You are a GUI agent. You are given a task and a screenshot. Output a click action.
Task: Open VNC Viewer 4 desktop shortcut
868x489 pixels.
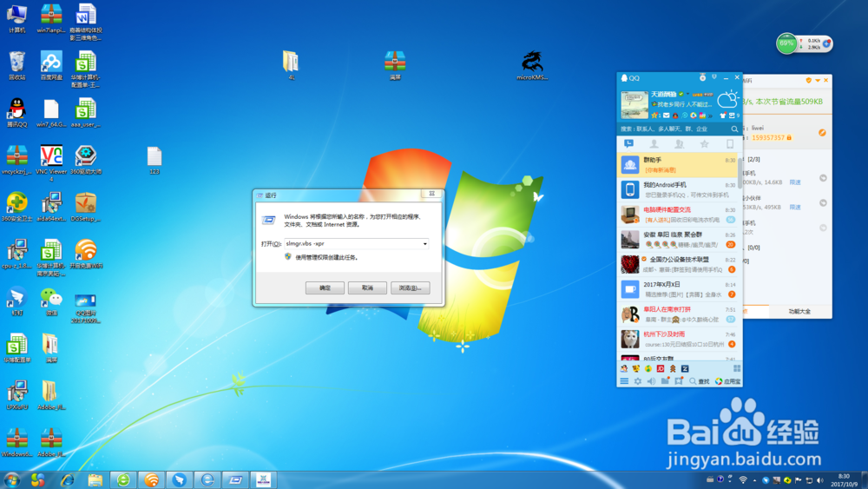point(51,163)
